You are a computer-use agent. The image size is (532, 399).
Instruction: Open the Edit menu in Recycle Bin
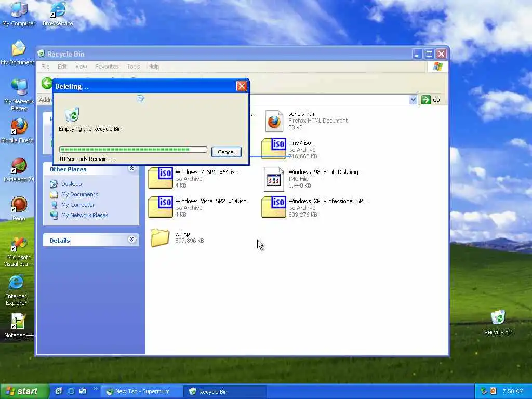62,66
